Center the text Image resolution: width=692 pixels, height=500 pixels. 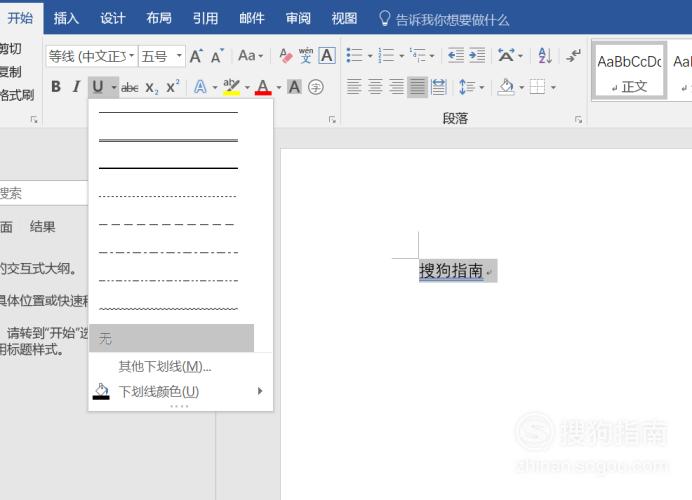[x=375, y=86]
